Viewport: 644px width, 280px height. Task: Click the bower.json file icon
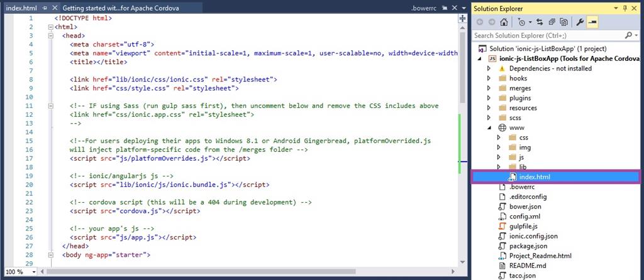(x=502, y=206)
